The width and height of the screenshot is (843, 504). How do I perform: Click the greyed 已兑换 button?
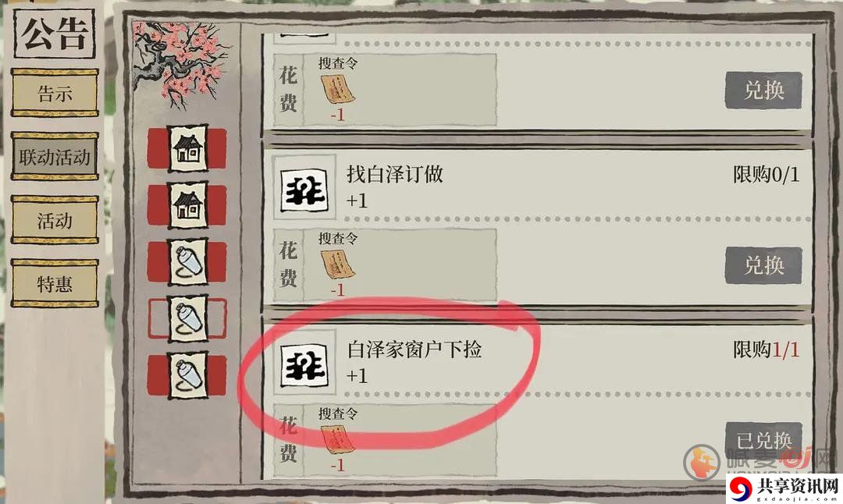pos(763,441)
